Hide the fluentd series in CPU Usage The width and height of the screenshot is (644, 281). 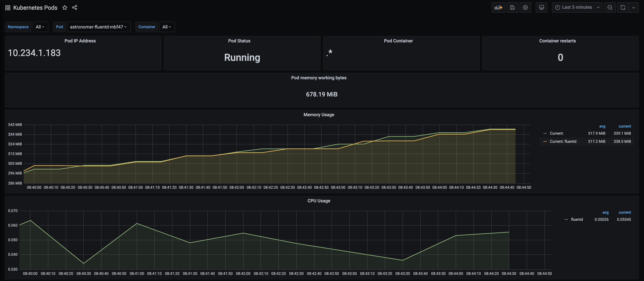(x=577, y=219)
